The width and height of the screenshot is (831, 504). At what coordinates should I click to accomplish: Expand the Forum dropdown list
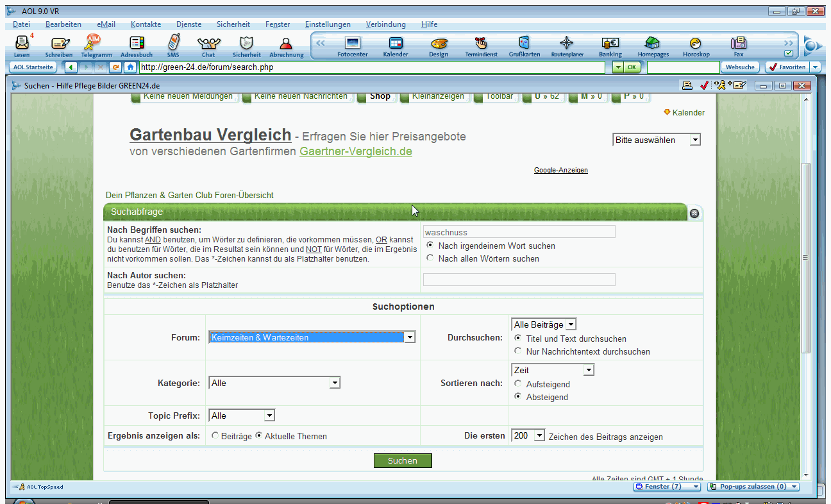[x=410, y=337]
